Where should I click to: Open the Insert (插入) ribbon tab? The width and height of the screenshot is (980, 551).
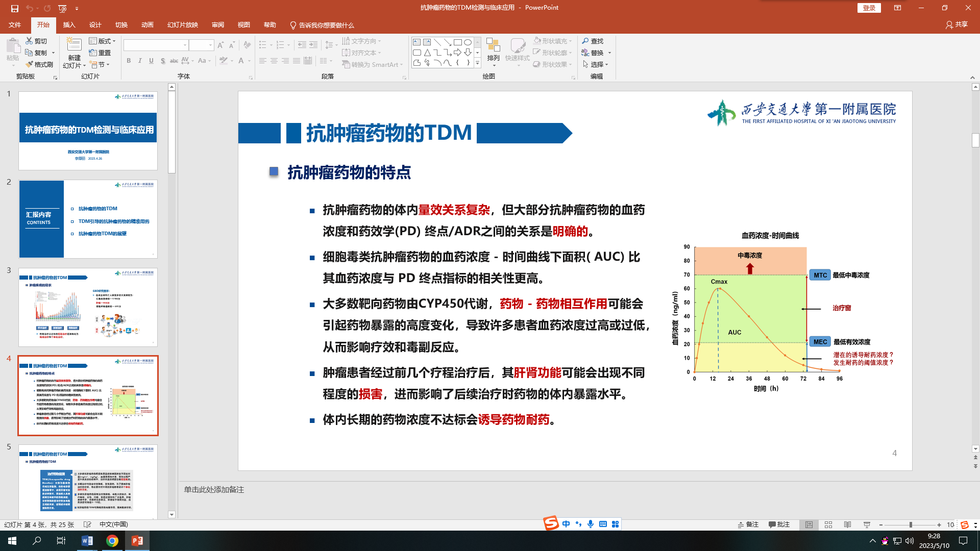pos(69,25)
